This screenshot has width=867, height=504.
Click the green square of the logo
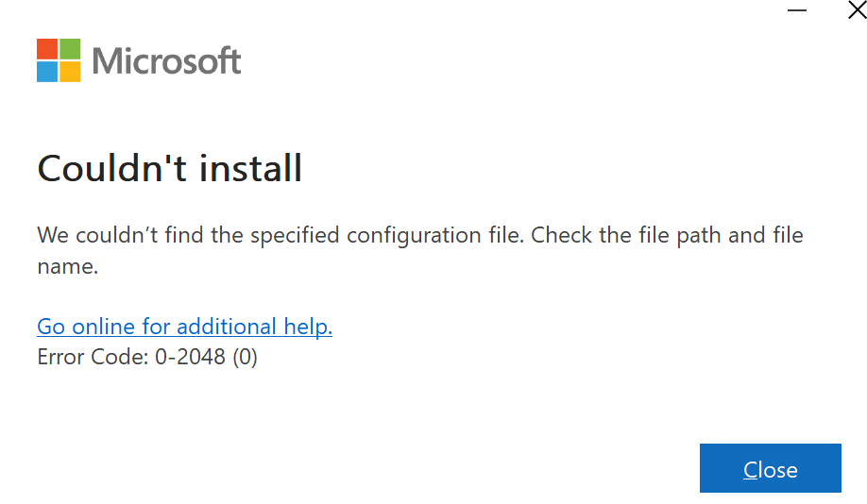(x=70, y=49)
